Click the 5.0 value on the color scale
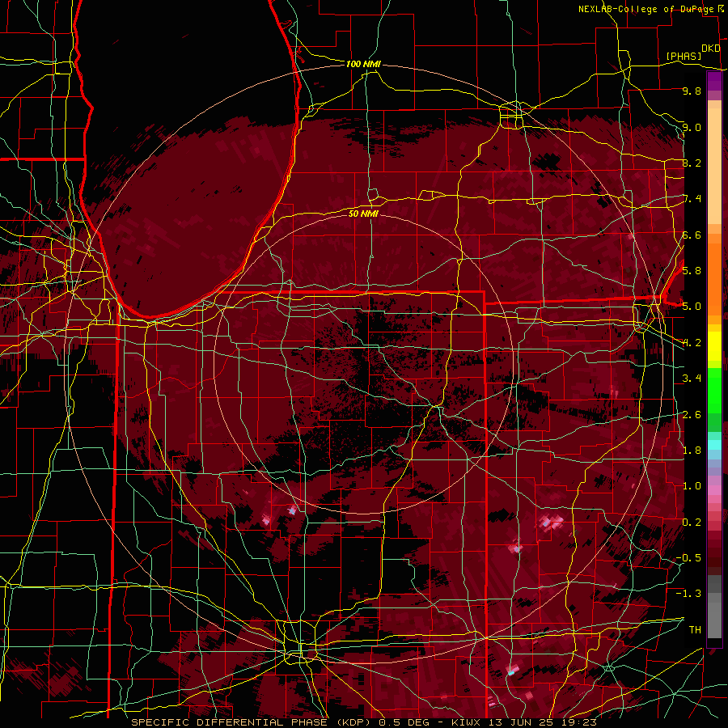 [692, 307]
